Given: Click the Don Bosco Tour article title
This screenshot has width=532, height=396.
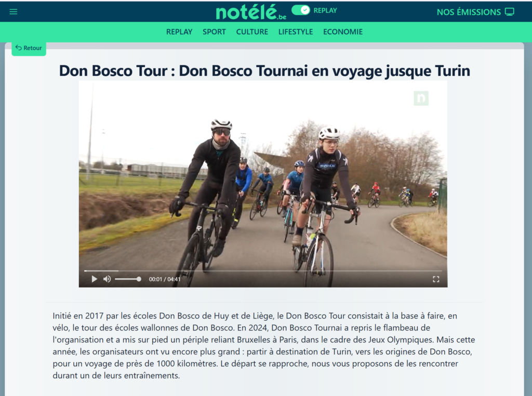Looking at the screenshot, I should tap(264, 71).
